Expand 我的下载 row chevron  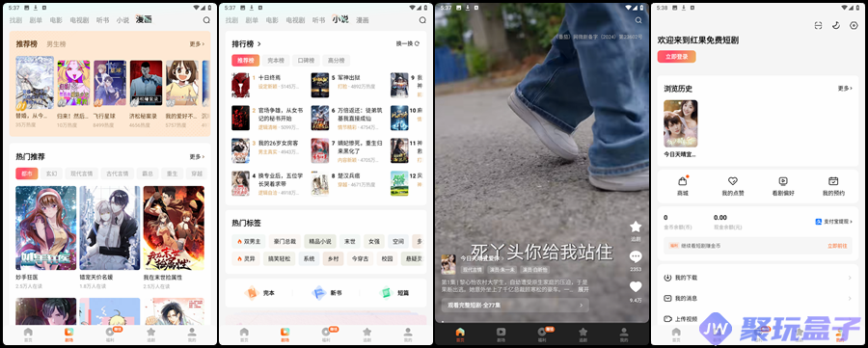[x=849, y=278]
